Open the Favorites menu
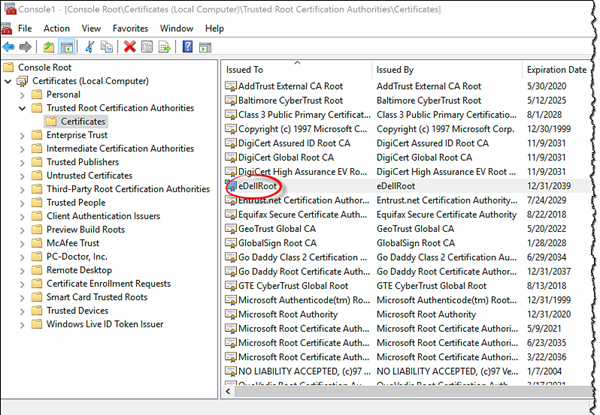Image resolution: width=600 pixels, height=415 pixels. click(130, 29)
